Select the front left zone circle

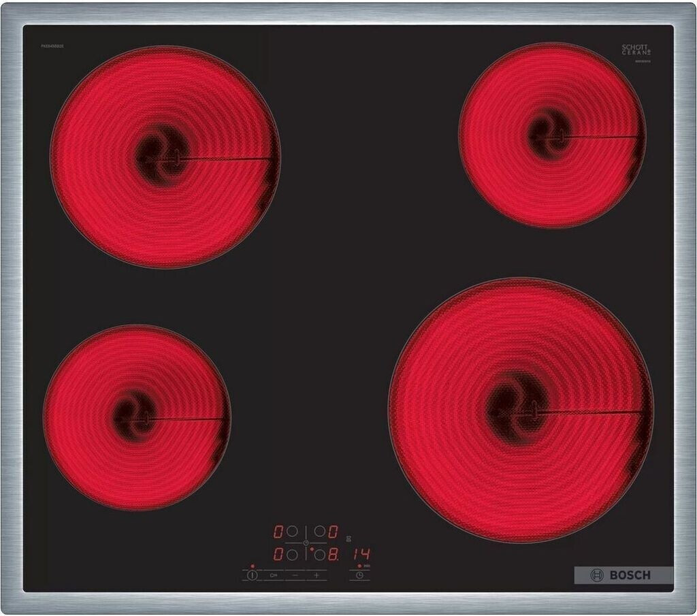(293, 555)
